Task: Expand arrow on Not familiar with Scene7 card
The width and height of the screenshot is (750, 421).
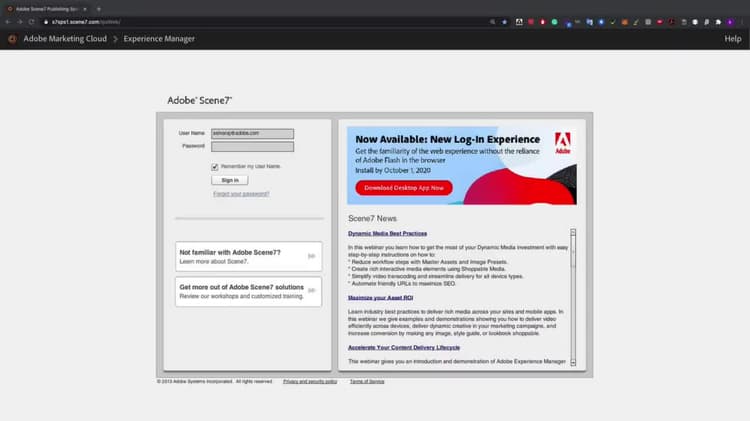Action: pos(311,256)
